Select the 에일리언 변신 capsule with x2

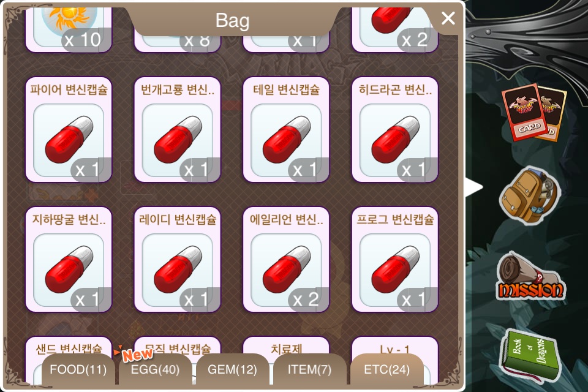pos(286,260)
